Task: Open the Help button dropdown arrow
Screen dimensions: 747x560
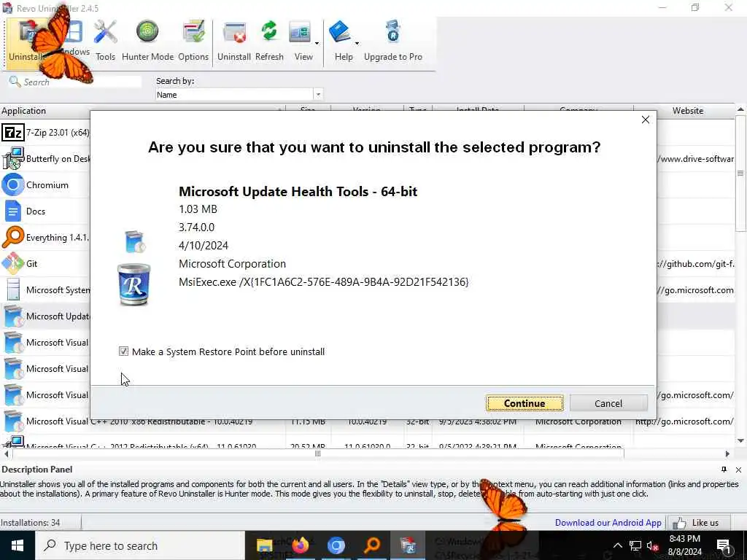Action: coord(357,43)
